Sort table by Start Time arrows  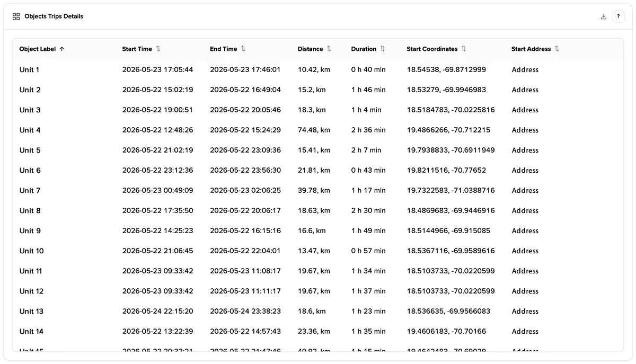point(158,49)
